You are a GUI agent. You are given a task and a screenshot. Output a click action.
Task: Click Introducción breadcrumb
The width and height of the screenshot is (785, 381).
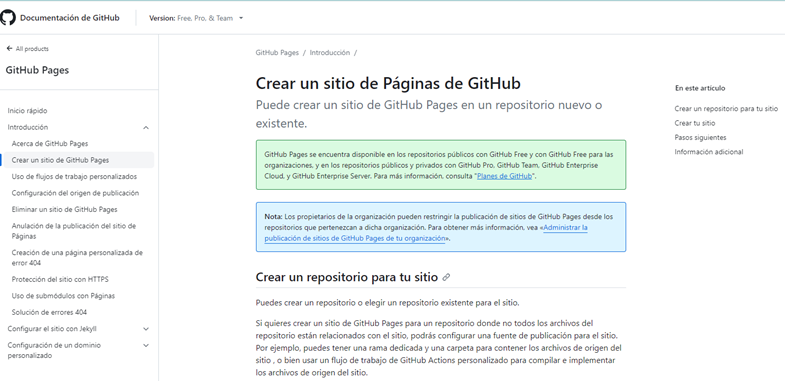click(329, 53)
